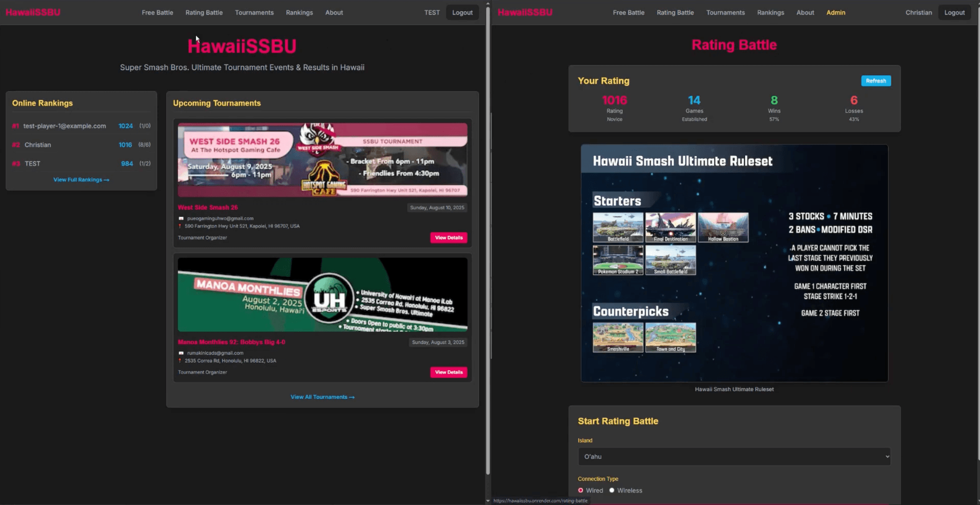Refresh the Your Rating panel
Screen dimensions: 980x505
tap(876, 81)
